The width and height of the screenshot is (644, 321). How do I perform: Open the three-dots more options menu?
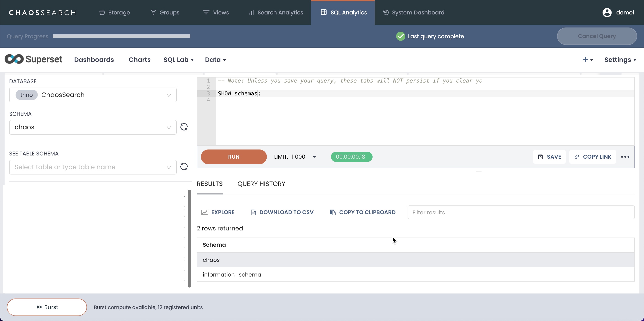point(625,157)
